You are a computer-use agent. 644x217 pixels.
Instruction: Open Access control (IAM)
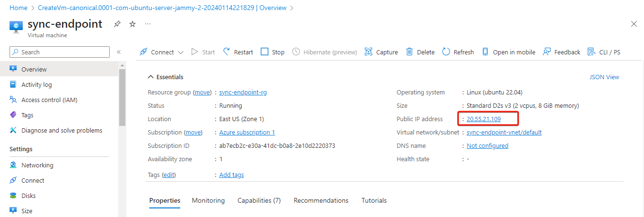point(59,100)
